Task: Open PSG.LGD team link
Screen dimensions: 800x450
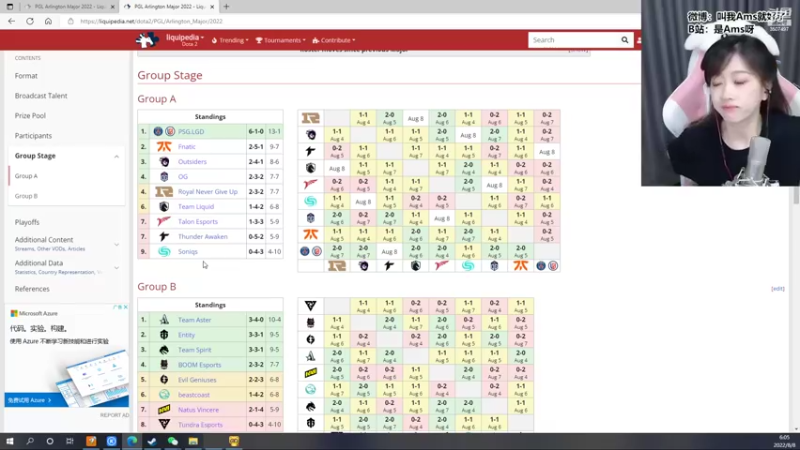Action: pyautogui.click(x=191, y=132)
